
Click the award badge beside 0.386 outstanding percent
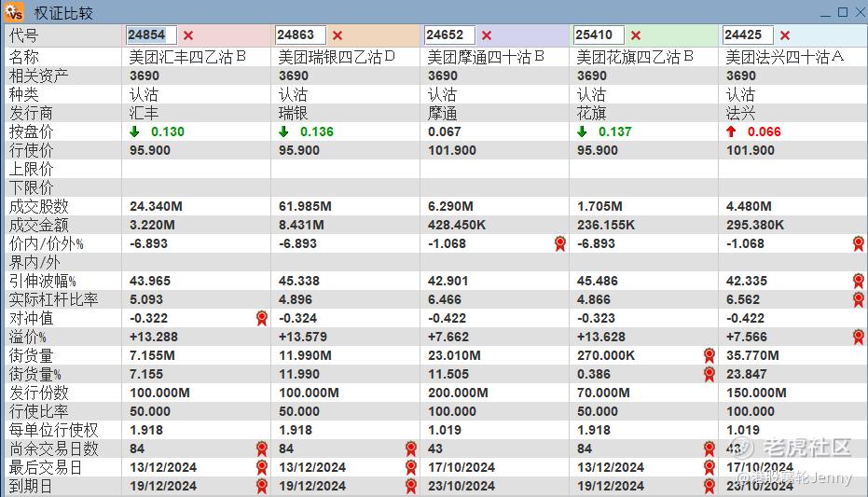click(710, 374)
